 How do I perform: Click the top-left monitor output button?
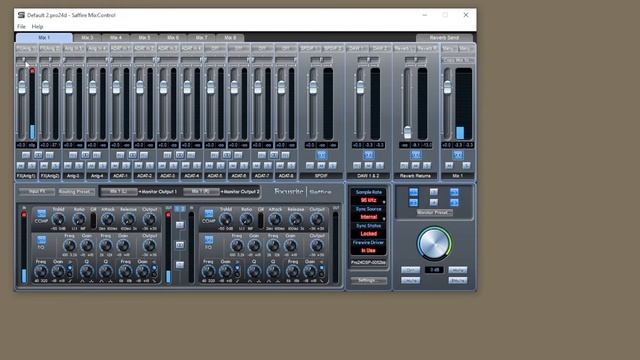413,192
